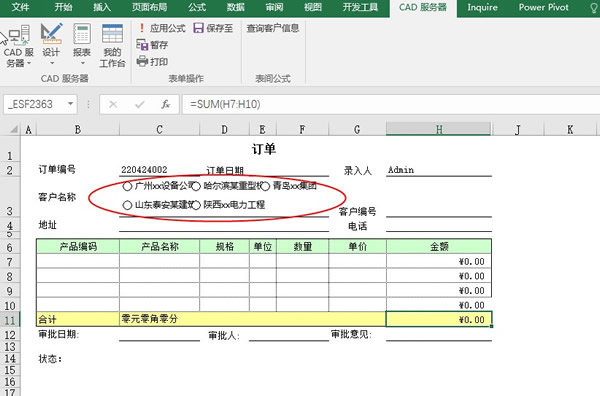Click the 数量 header cell
This screenshot has width=600, height=396.
pos(303,246)
